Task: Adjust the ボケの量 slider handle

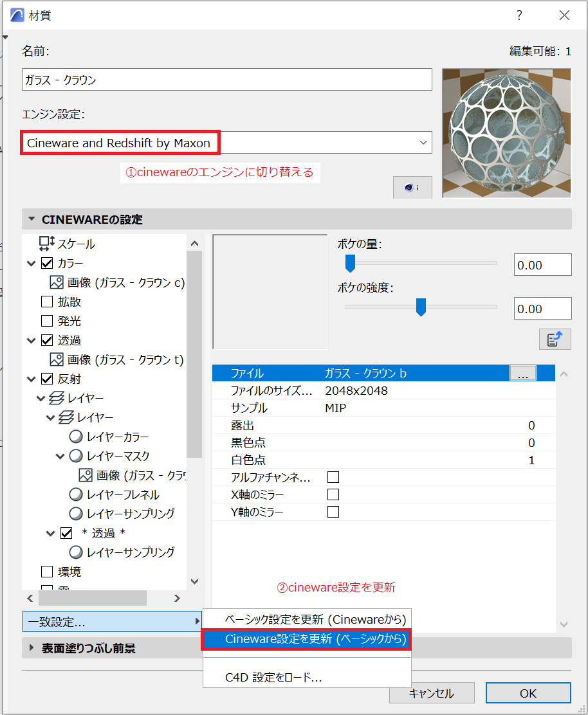Action: [351, 263]
